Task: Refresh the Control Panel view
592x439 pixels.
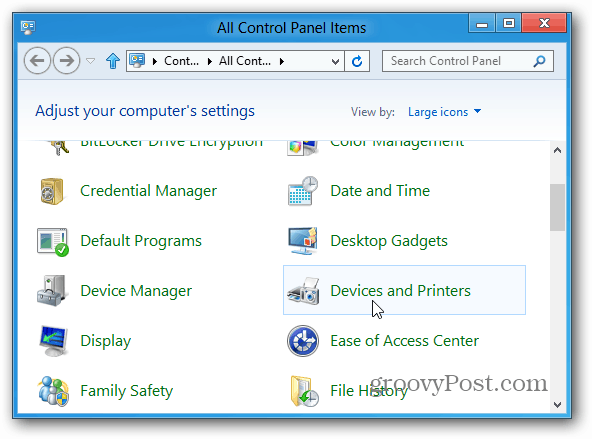Action: coord(357,61)
